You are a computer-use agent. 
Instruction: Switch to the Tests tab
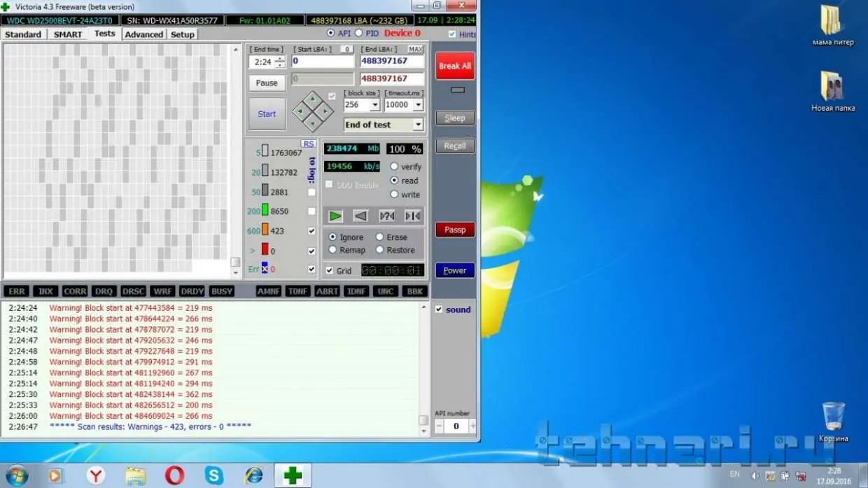coord(104,34)
